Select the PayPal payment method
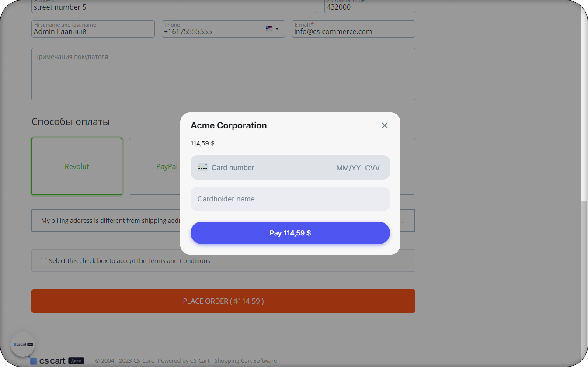The image size is (588, 367). [167, 166]
